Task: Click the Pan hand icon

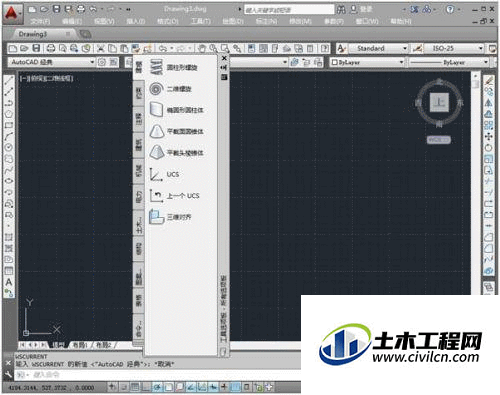Action: pyautogui.click(x=201, y=49)
